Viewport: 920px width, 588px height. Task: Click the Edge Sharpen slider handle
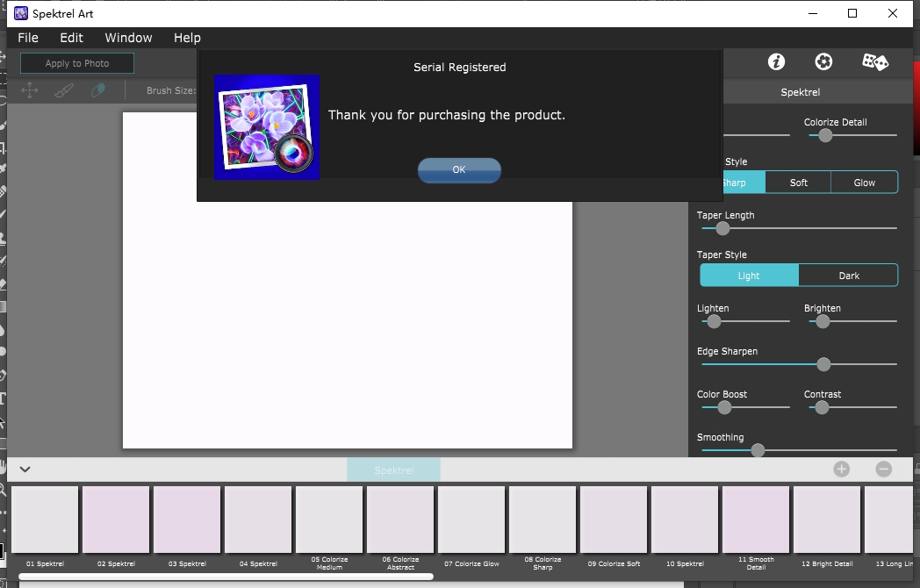(x=823, y=364)
